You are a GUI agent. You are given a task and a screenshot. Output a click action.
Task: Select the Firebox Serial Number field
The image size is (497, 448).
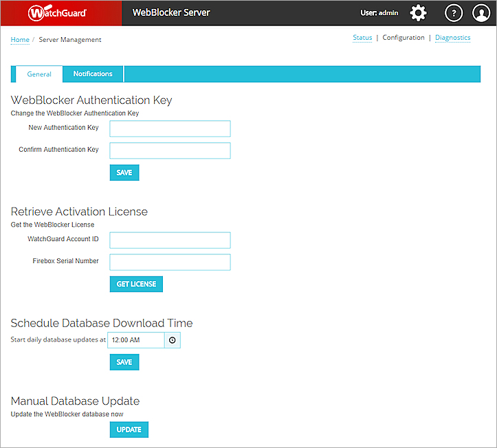pyautogui.click(x=170, y=262)
